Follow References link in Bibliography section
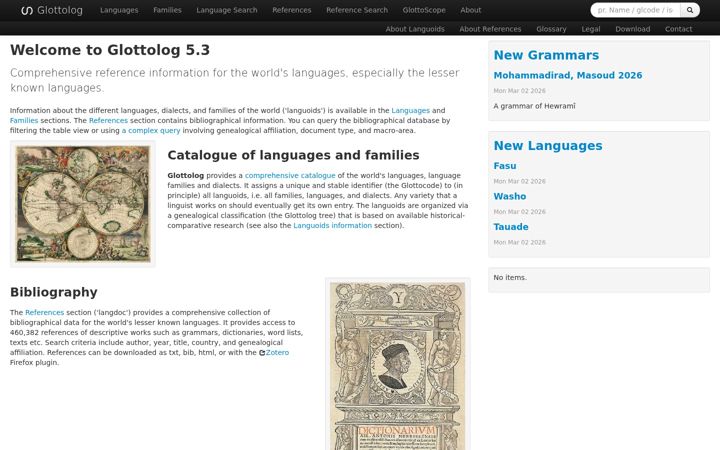The image size is (720, 450). click(45, 313)
